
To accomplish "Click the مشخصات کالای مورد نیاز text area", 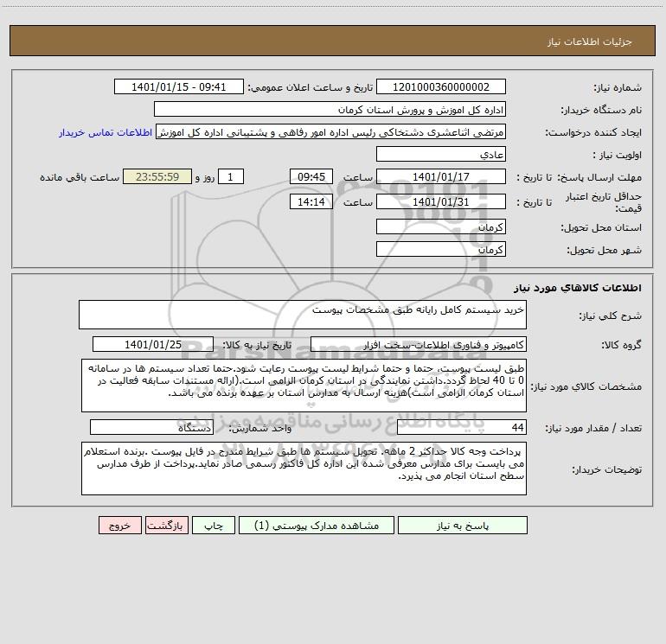I will pyautogui.click(x=304, y=386).
